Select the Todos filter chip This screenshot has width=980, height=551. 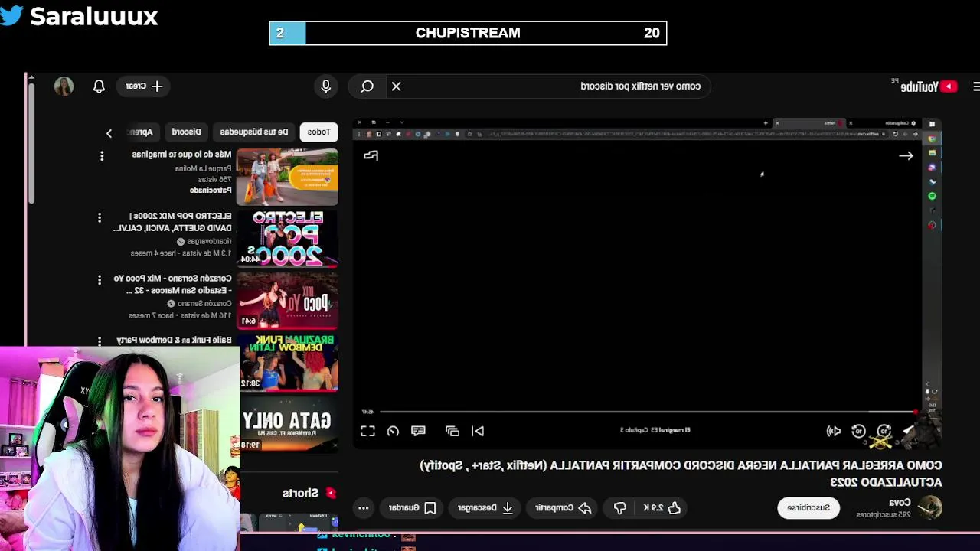pyautogui.click(x=318, y=132)
